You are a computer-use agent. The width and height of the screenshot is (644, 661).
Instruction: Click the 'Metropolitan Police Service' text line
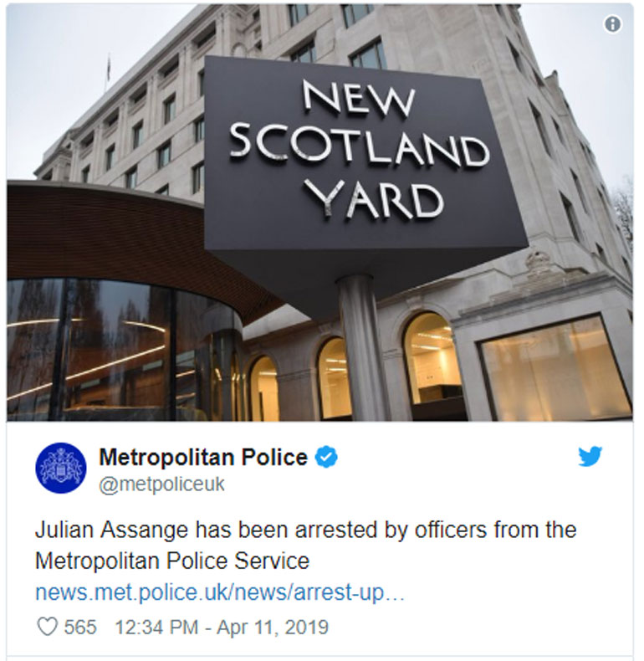click(172, 561)
